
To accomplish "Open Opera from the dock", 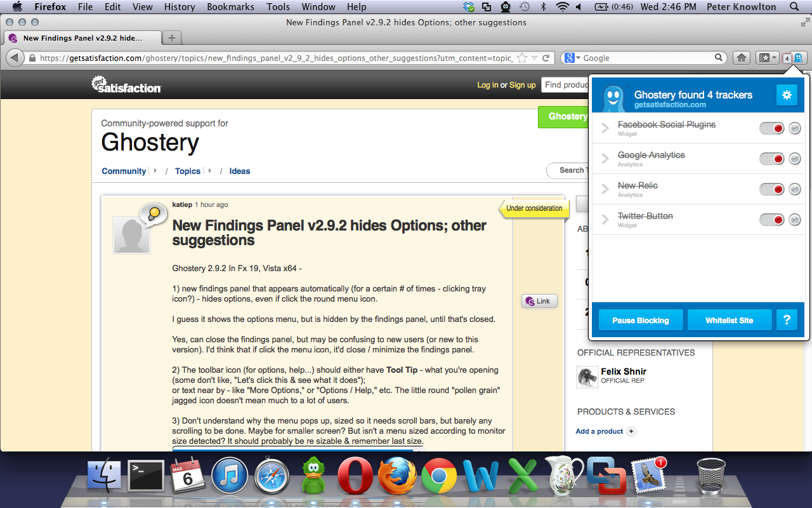I will pos(355,476).
